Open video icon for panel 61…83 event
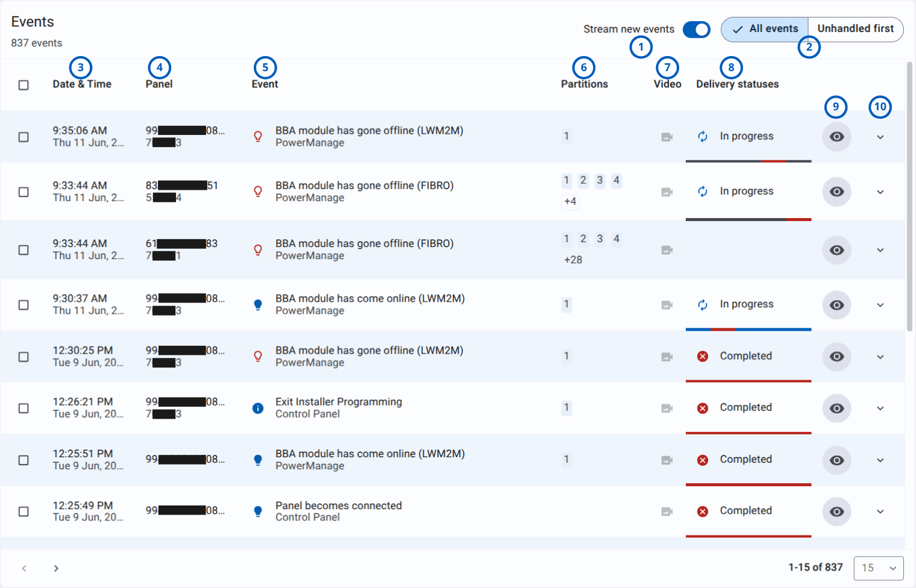This screenshot has width=916, height=588. click(667, 250)
